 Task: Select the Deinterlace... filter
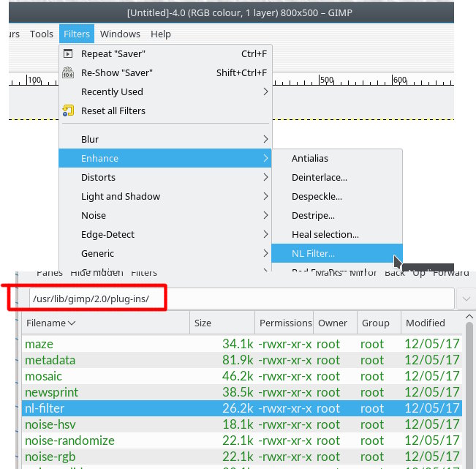[337, 177]
